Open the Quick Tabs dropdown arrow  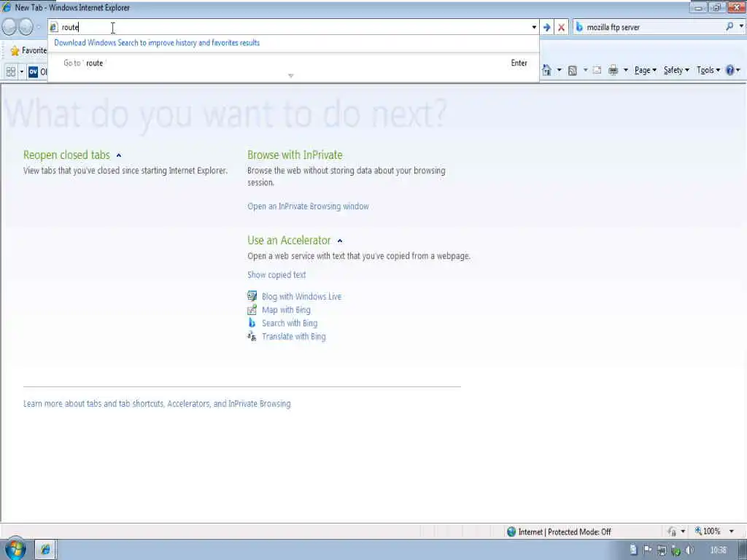pos(21,72)
